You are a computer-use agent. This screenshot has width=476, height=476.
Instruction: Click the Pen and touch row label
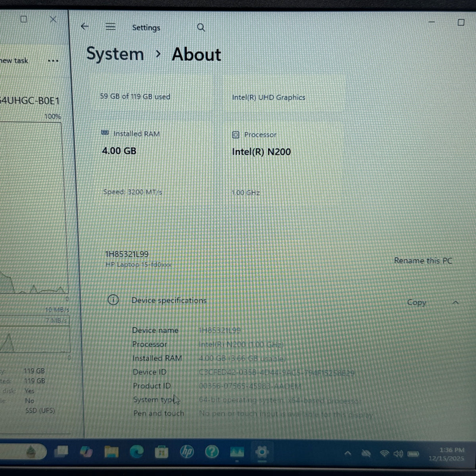159,413
